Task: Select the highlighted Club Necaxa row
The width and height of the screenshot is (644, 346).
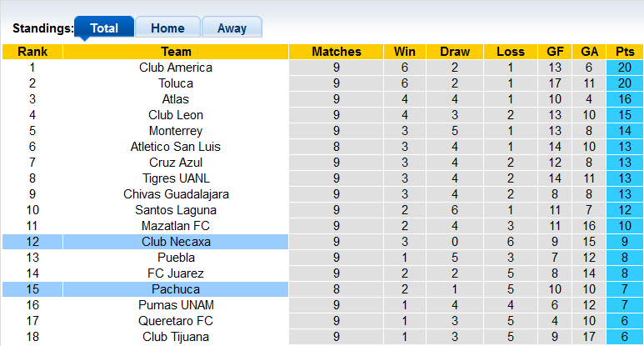Action: pyautogui.click(x=176, y=242)
